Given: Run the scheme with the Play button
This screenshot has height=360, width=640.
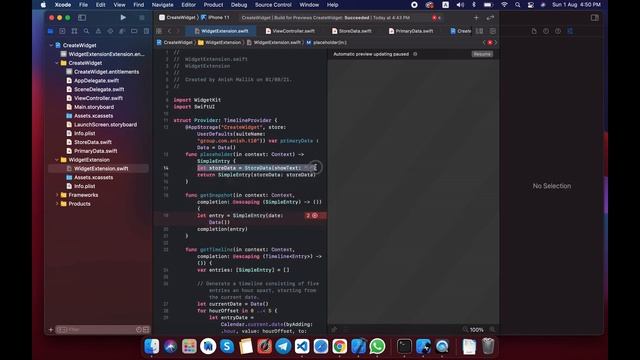Looking at the screenshot, I should [123, 18].
